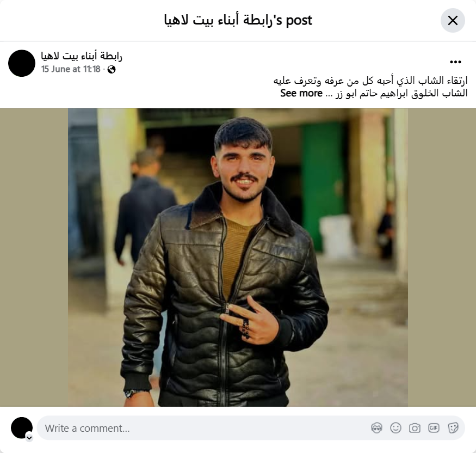Attach a photo using the camera icon
The image size is (476, 453).
click(x=415, y=428)
